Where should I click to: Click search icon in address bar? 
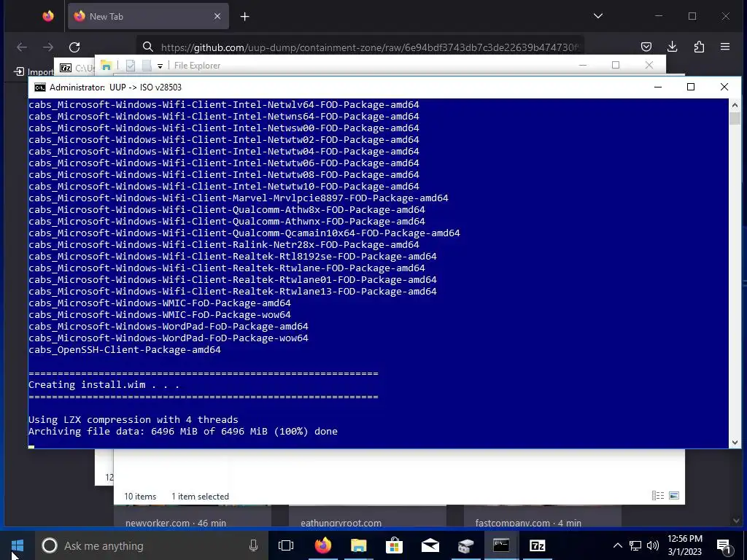[x=148, y=47]
